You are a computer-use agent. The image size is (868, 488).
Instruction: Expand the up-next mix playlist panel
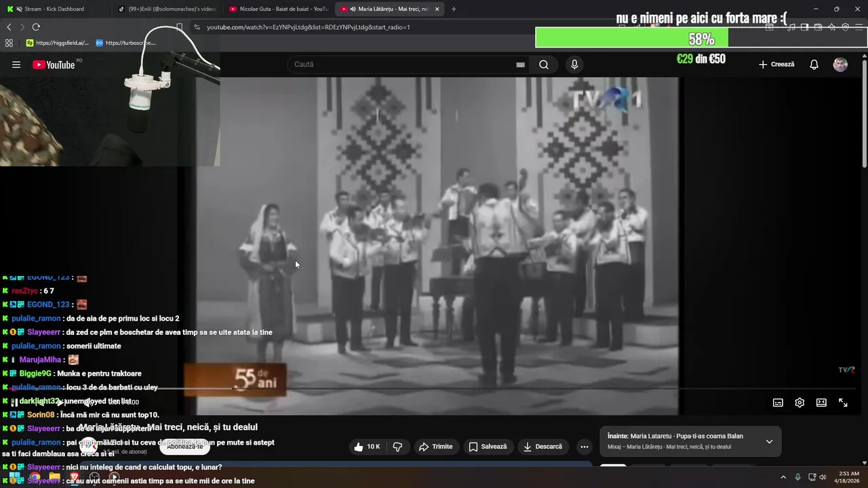pos(769,442)
